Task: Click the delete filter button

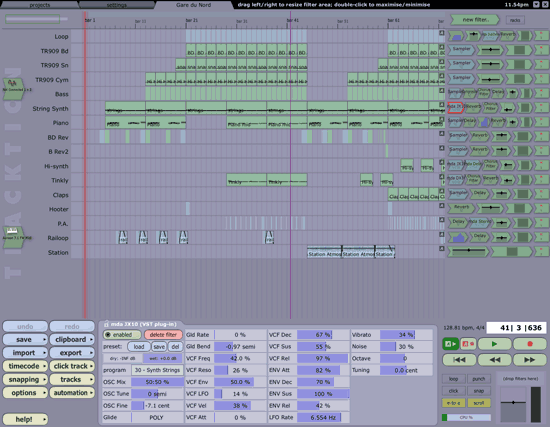Action: tap(163, 335)
